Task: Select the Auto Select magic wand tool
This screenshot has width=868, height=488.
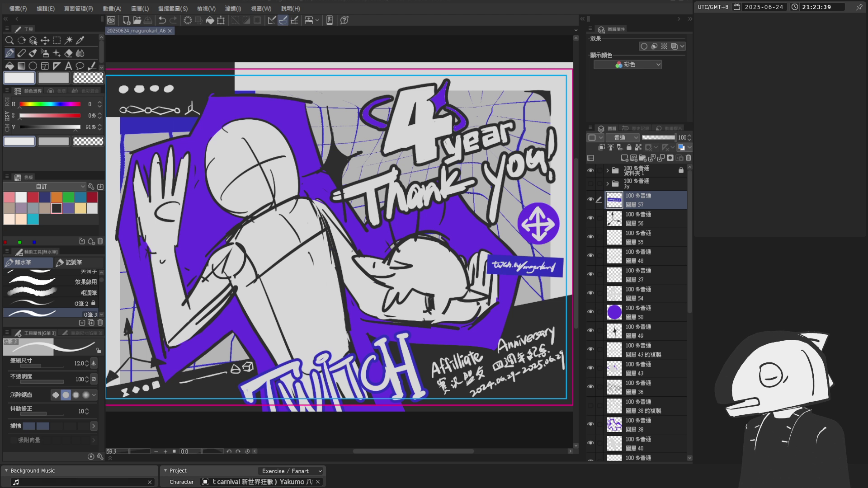Action: pyautogui.click(x=69, y=40)
